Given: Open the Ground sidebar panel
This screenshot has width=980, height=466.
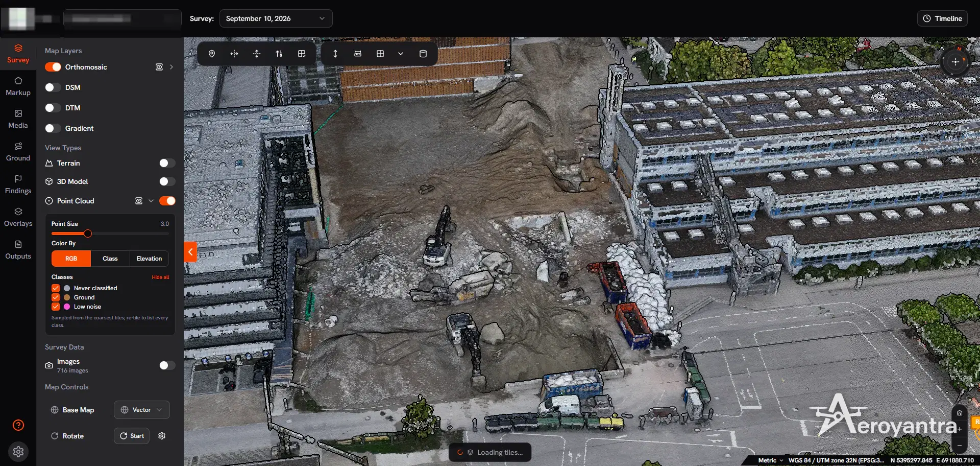Looking at the screenshot, I should coord(18,152).
